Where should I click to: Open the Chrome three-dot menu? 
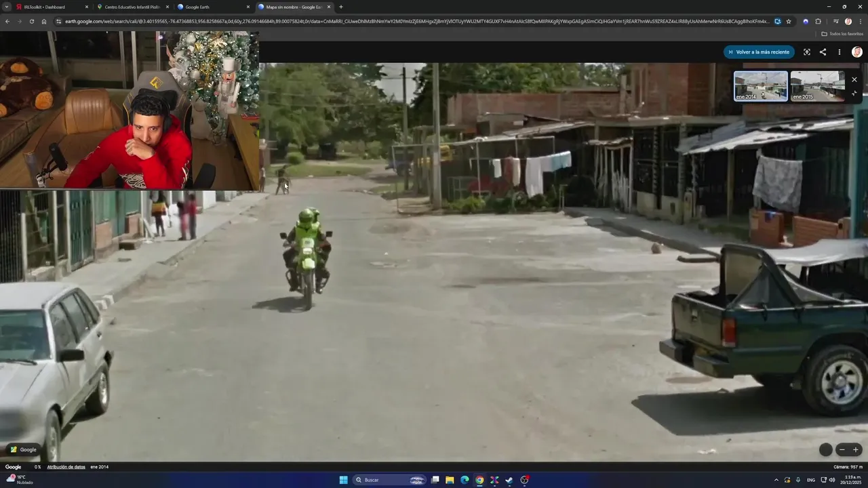click(x=861, y=21)
